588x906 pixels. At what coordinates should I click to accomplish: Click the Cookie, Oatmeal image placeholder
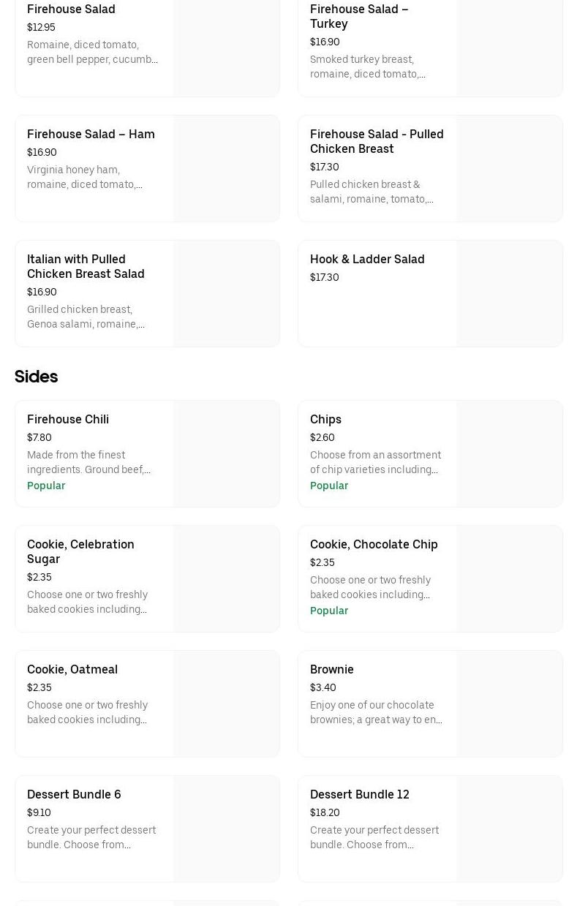point(226,703)
